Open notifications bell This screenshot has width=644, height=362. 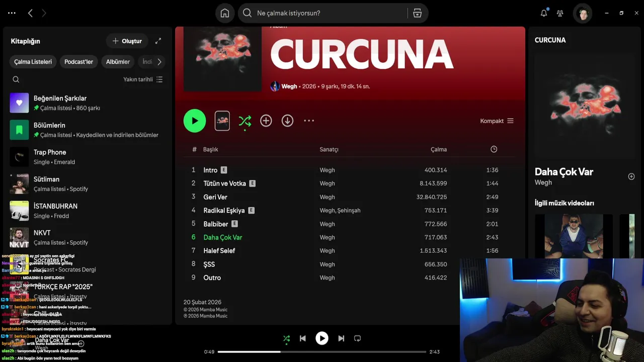[x=544, y=13]
